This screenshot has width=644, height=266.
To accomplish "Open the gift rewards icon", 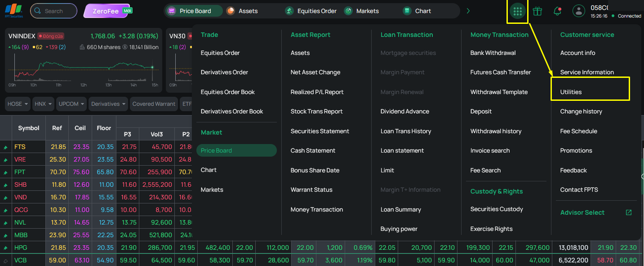I will [537, 11].
